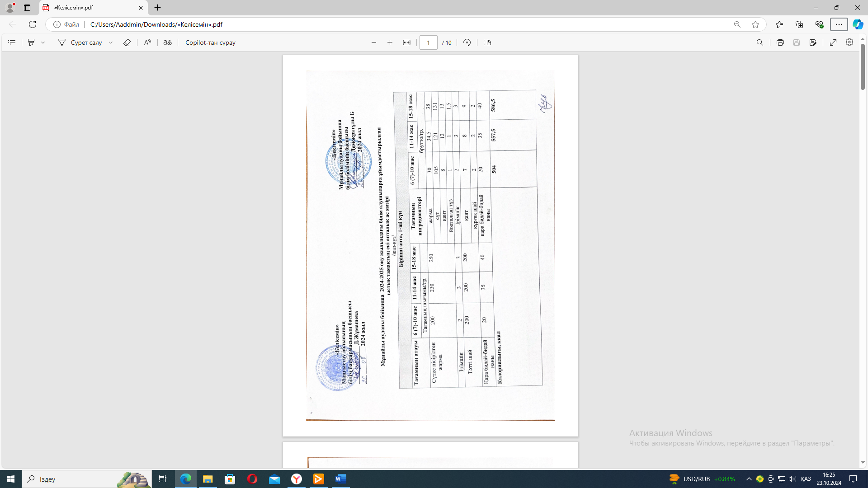Toggle the page view layout
The image size is (868, 488).
[487, 42]
